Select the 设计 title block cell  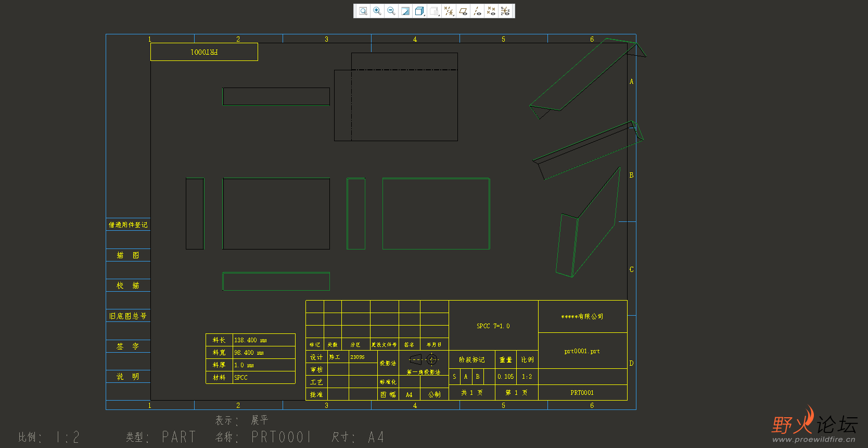(316, 357)
